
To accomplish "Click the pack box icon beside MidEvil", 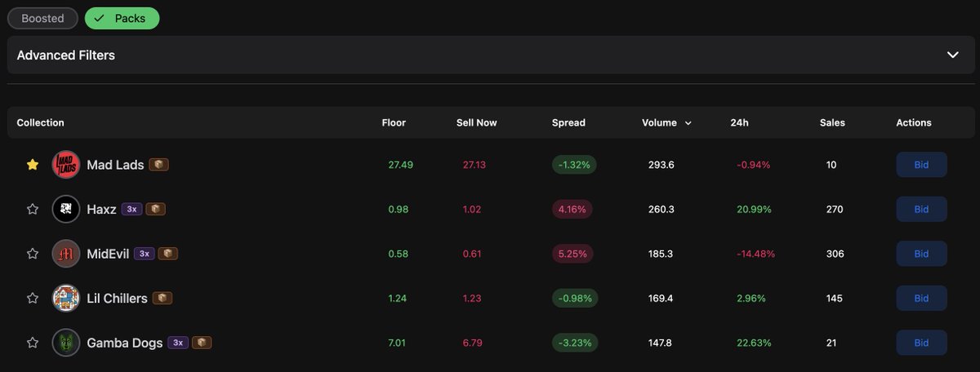I will 168,254.
